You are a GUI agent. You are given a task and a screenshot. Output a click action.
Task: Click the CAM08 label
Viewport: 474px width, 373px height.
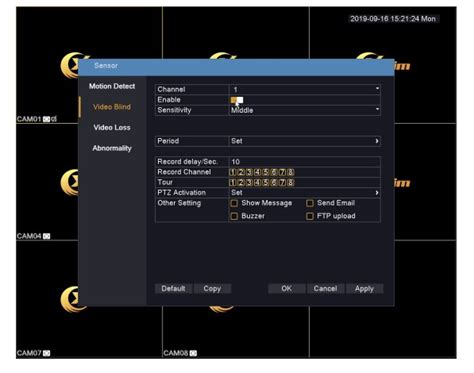pos(176,353)
